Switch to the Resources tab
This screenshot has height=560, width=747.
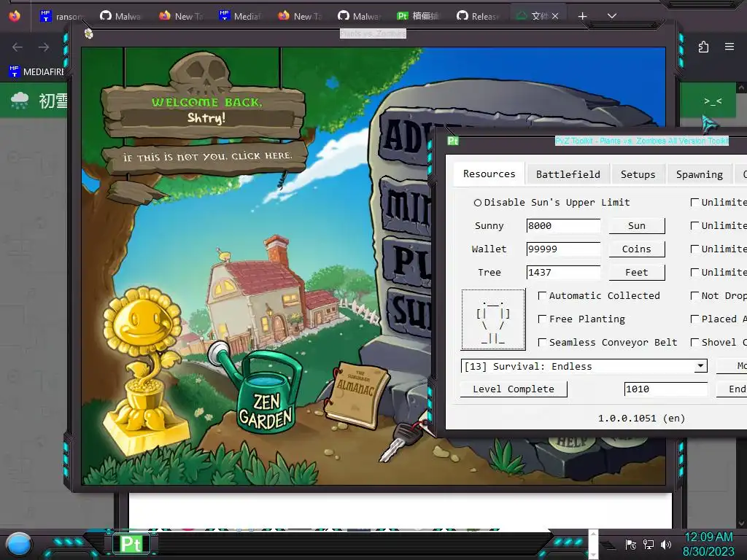pyautogui.click(x=489, y=174)
